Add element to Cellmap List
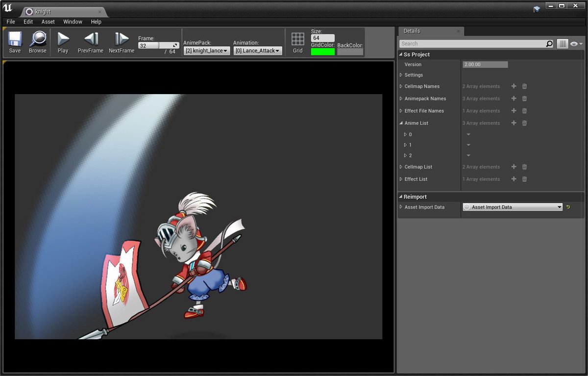The width and height of the screenshot is (588, 376). pyautogui.click(x=514, y=167)
